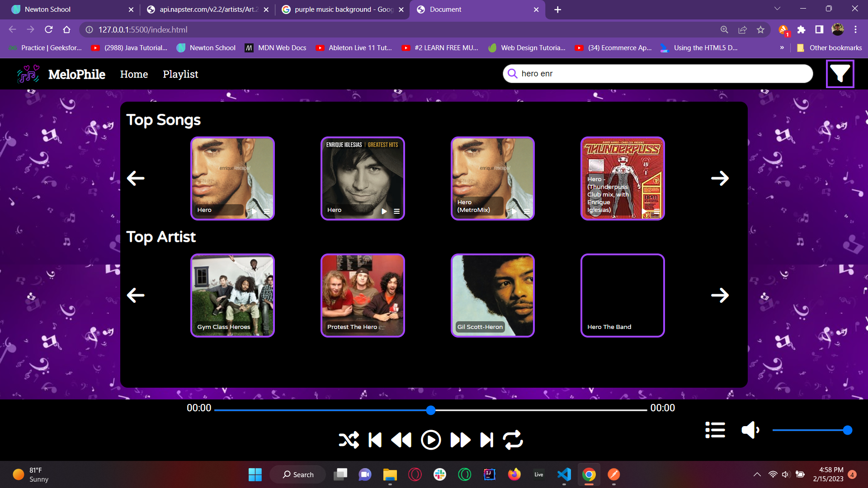Play Hero on Greatest Hits card

point(384,211)
